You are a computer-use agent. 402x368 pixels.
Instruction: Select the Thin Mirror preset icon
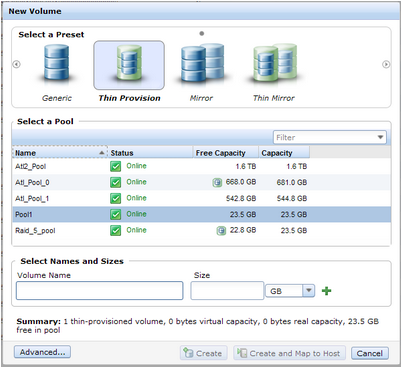tap(275, 63)
